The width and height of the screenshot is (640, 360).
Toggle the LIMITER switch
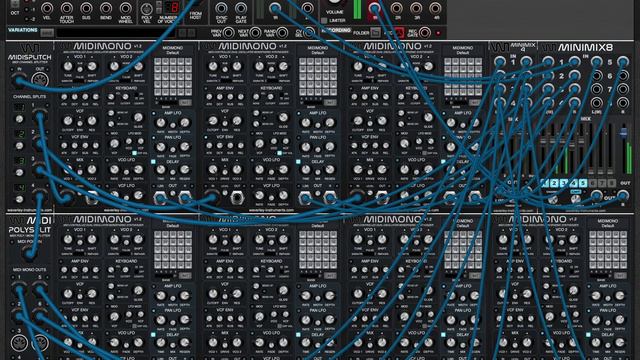(324, 20)
